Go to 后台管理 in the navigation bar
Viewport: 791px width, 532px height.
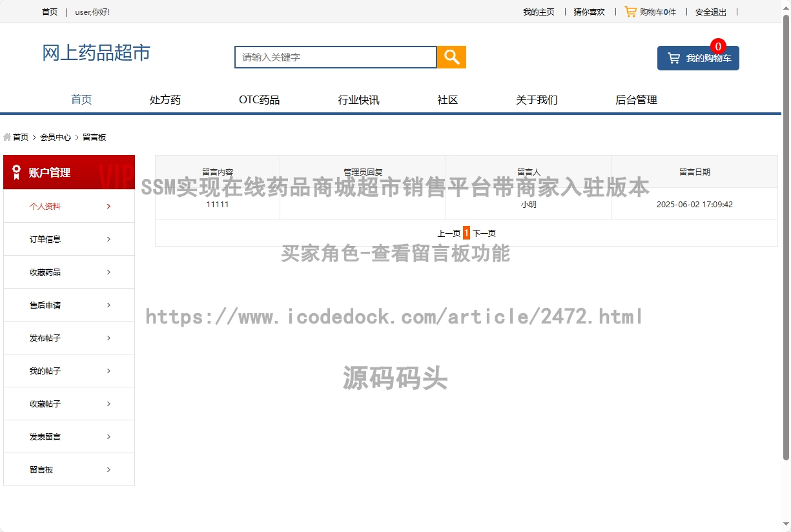coord(636,100)
